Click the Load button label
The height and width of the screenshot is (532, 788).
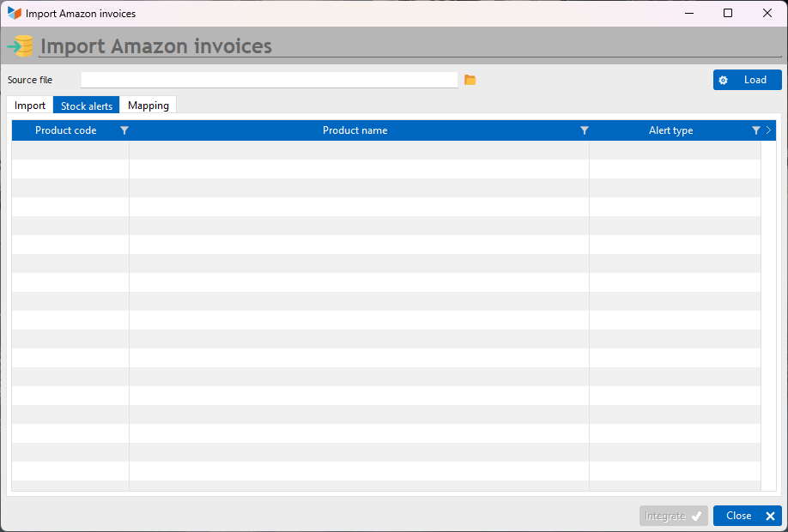pos(755,80)
